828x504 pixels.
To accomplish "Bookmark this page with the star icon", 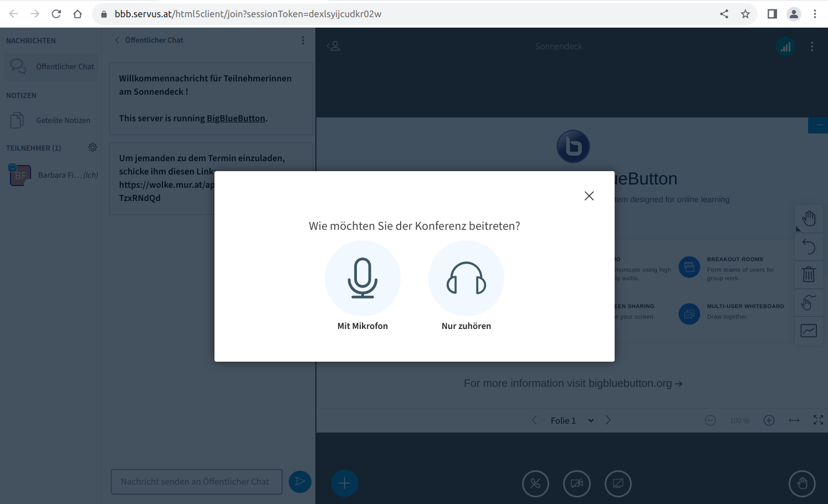I will (745, 14).
